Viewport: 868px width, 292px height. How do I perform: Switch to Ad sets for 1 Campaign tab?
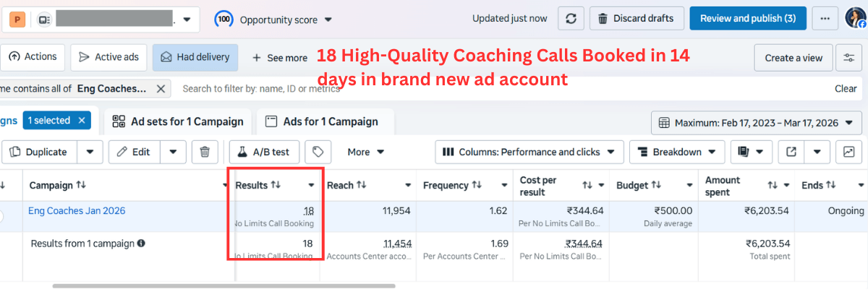click(x=178, y=121)
